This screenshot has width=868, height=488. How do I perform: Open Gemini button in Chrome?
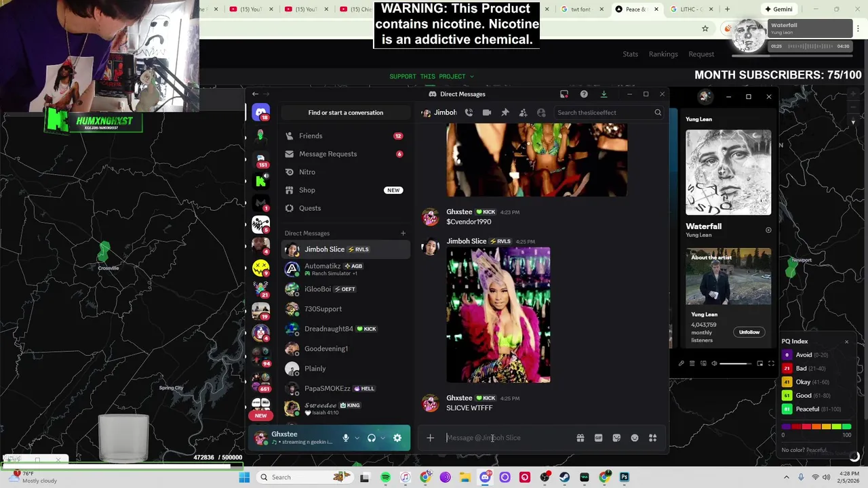click(778, 9)
